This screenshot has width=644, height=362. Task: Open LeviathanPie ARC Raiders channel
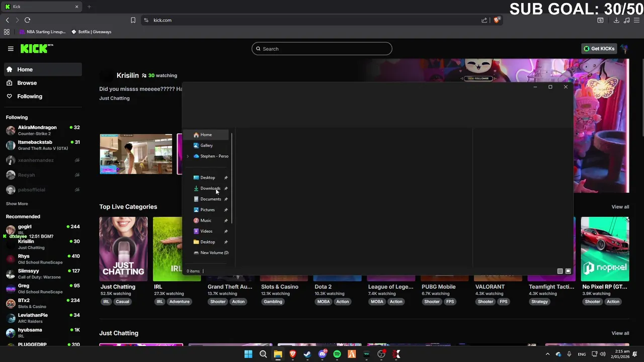[x=43, y=318]
